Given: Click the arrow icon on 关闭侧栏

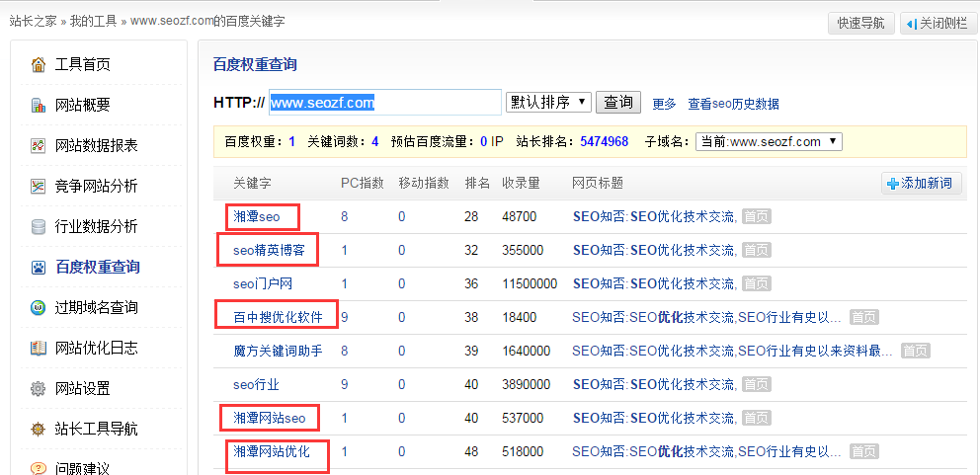Looking at the screenshot, I should point(912,24).
